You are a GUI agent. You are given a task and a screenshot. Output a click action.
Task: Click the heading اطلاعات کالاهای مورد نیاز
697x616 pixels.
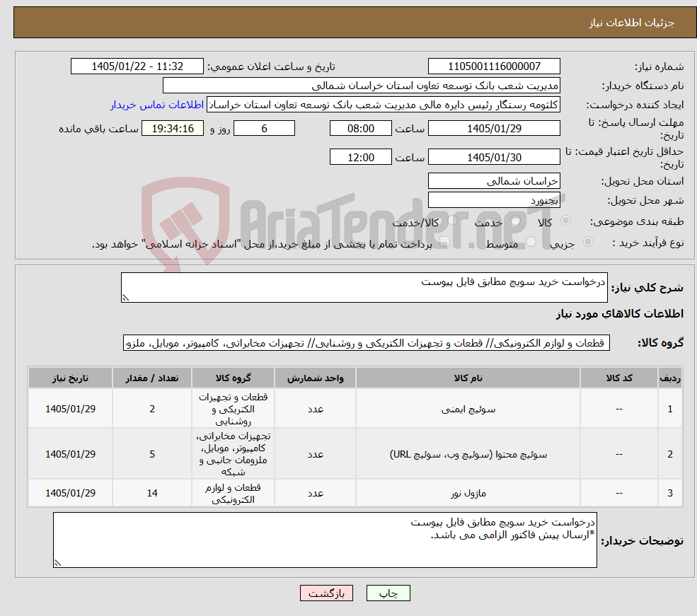coord(620,314)
